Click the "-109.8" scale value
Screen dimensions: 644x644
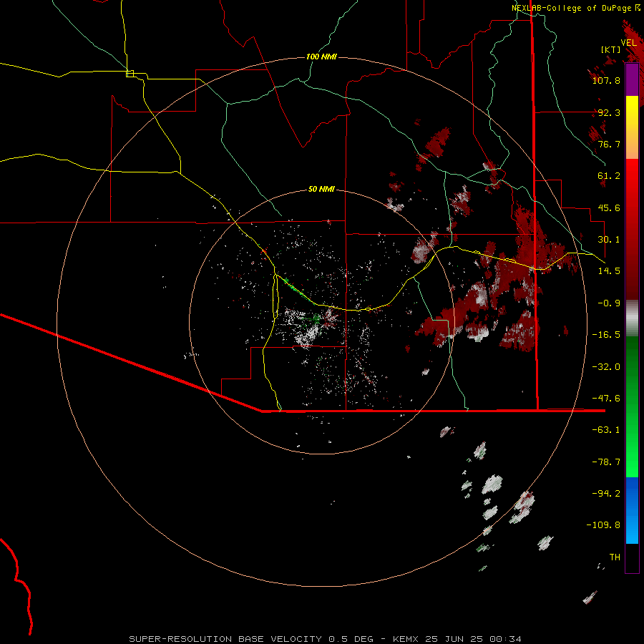coord(603,525)
